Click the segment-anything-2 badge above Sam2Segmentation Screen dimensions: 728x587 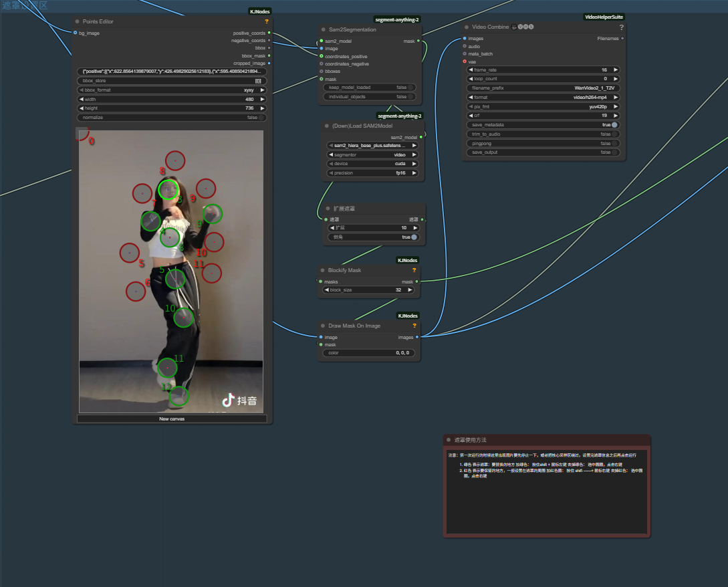click(x=397, y=20)
